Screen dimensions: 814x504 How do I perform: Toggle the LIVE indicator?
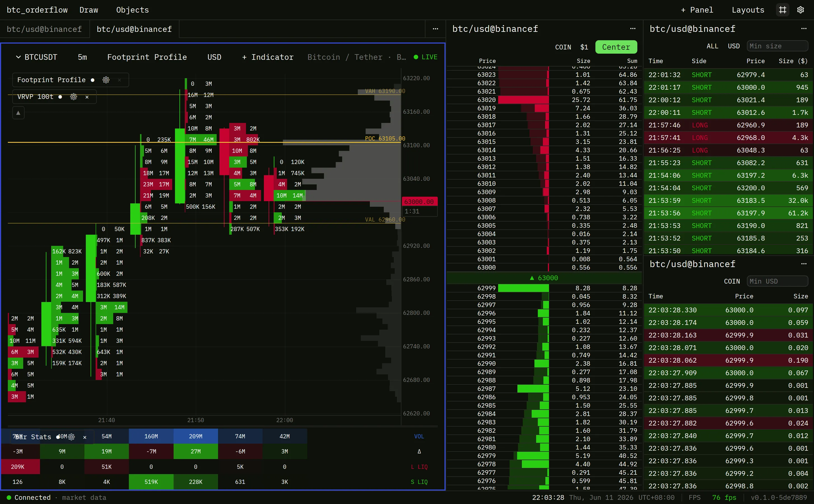pos(425,57)
